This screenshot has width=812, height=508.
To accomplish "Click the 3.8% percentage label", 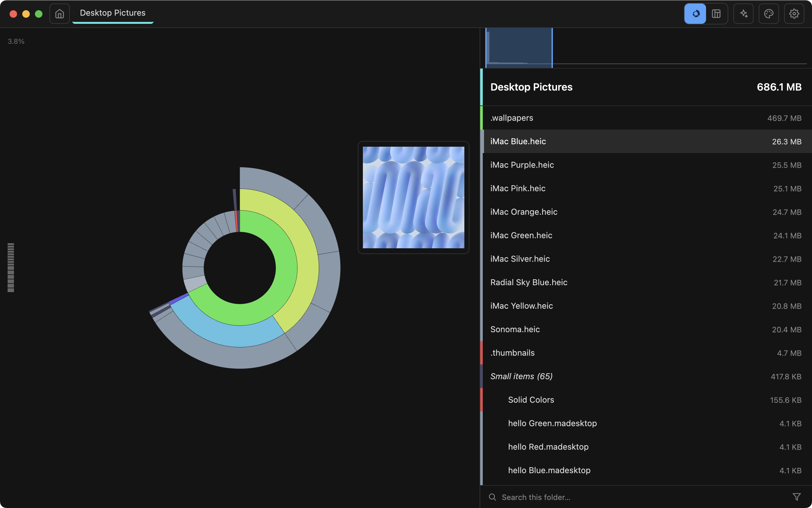I will [16, 41].
